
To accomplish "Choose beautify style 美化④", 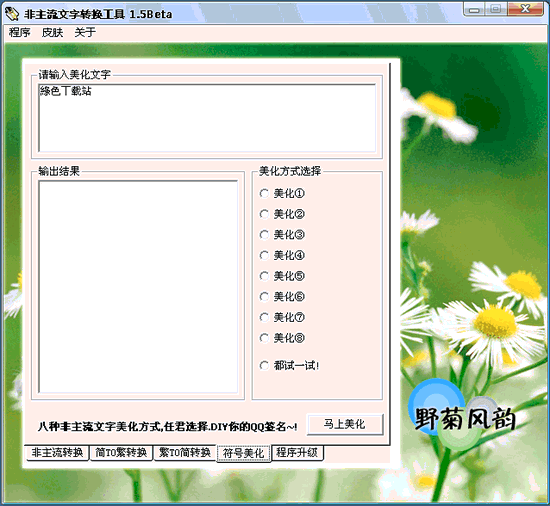I will pyautogui.click(x=282, y=255).
